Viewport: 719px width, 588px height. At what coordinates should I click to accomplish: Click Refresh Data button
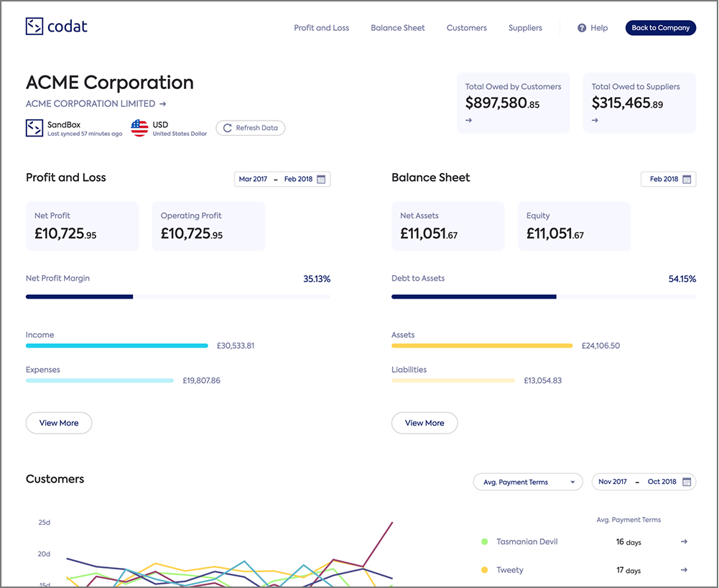pos(251,129)
